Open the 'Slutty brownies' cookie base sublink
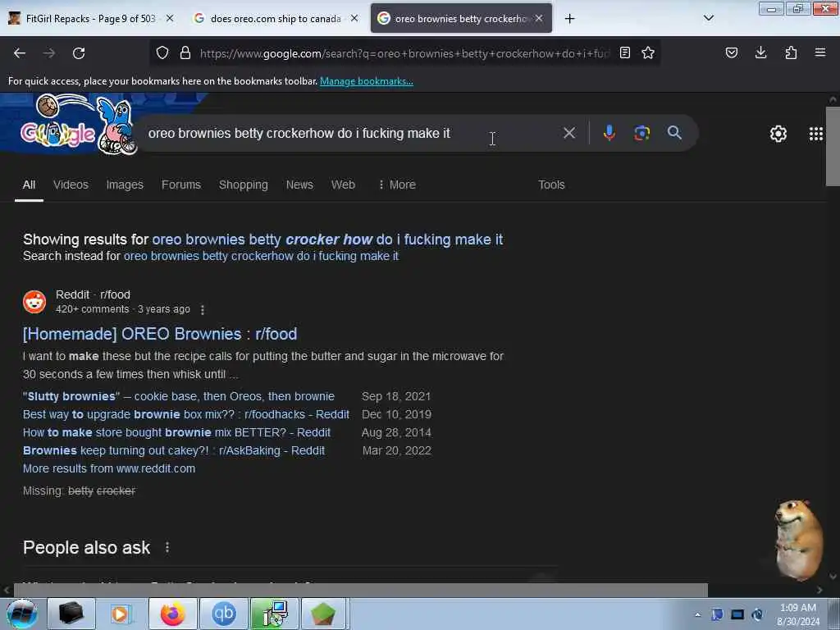Viewport: 840px width, 630px height. coord(178,396)
